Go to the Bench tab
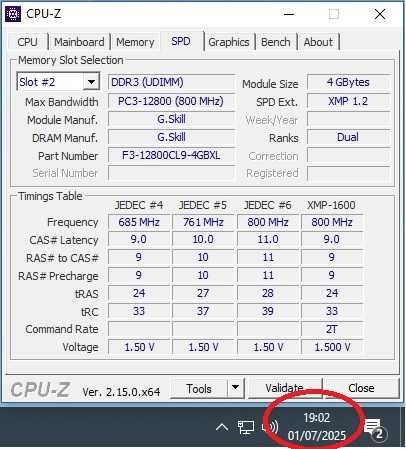Image resolution: width=406 pixels, height=449 pixels. pos(276,42)
